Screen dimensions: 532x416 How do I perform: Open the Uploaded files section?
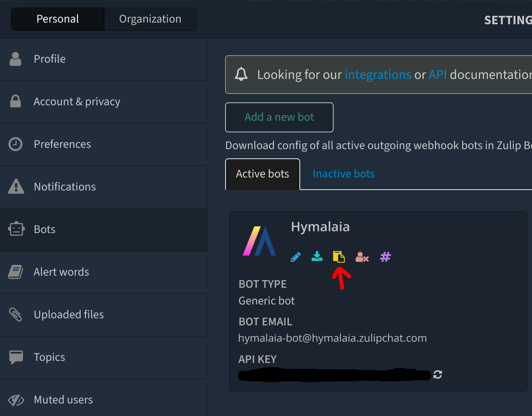pyautogui.click(x=104, y=315)
